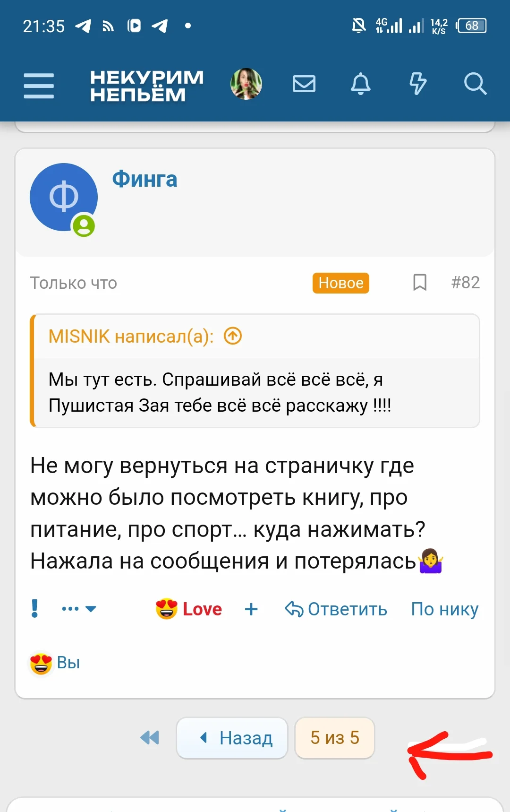
Task: Bookmark post #82
Action: (x=419, y=283)
